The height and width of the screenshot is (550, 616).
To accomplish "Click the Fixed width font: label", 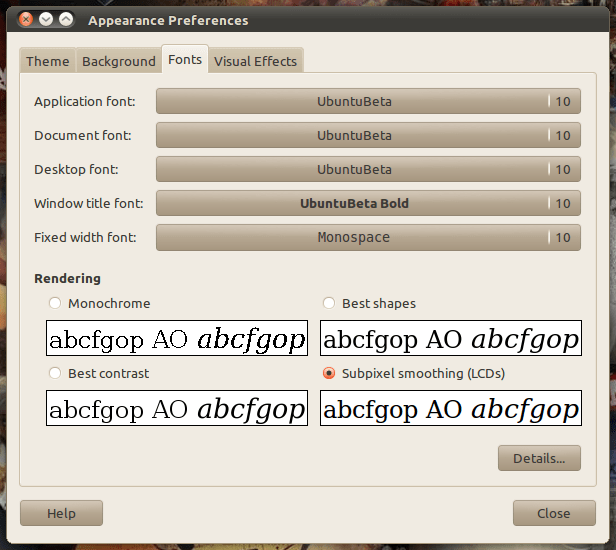I will coord(85,238).
